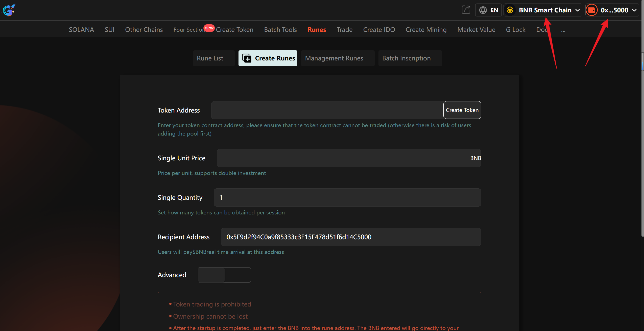The width and height of the screenshot is (644, 331).
Task: Go to Create IDO link
Action: click(x=379, y=30)
